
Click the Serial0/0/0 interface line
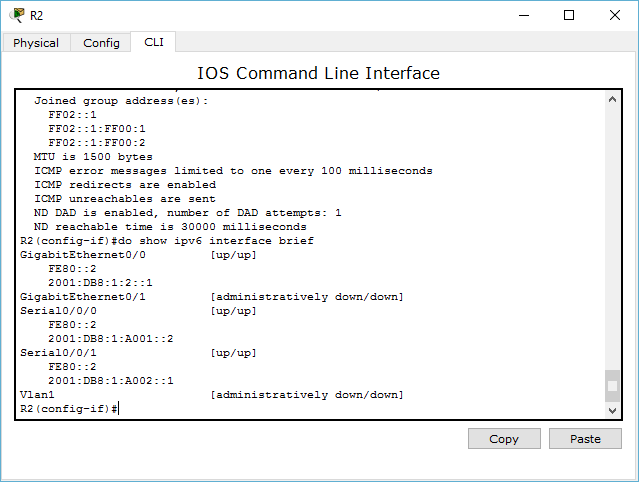coord(138,311)
